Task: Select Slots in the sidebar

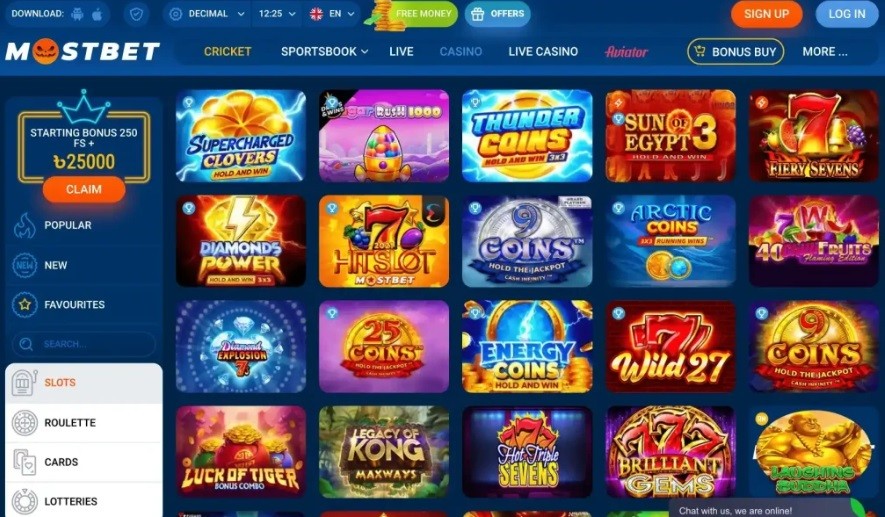Action: [84, 383]
